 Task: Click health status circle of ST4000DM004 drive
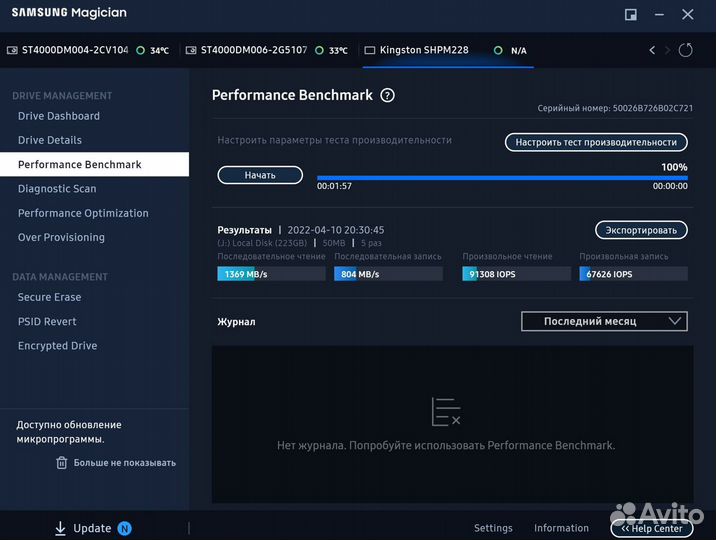tap(141, 50)
